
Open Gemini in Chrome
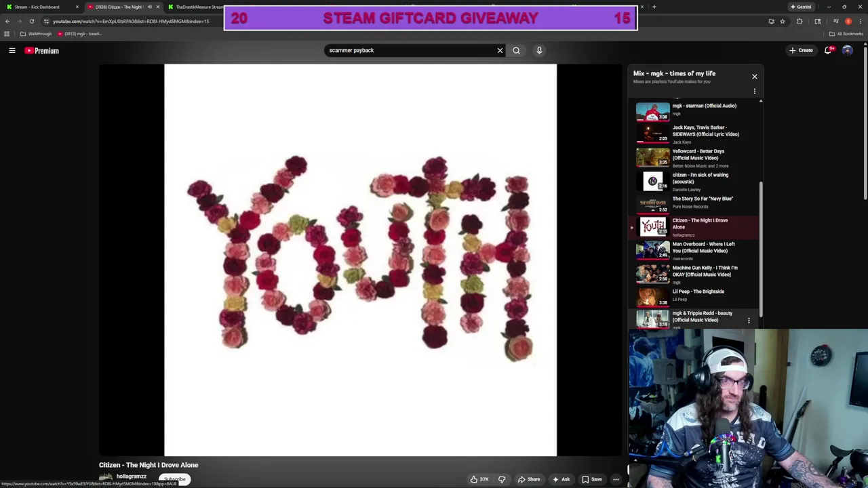(801, 7)
